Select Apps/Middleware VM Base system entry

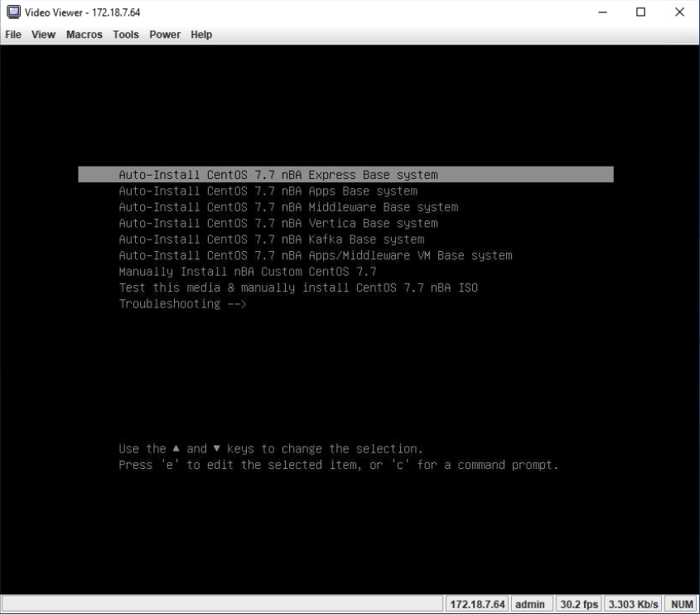(x=316, y=255)
